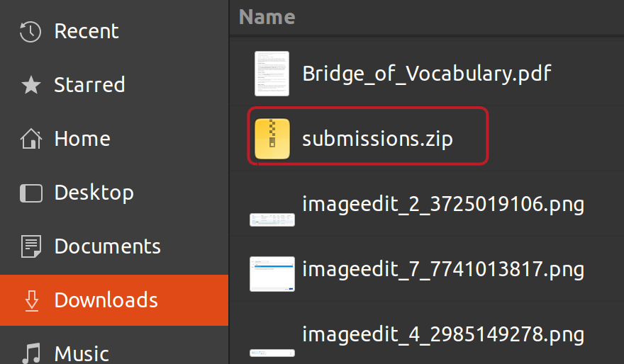Click the Desktop icon in sidebar
624x364 pixels.
(x=30, y=193)
